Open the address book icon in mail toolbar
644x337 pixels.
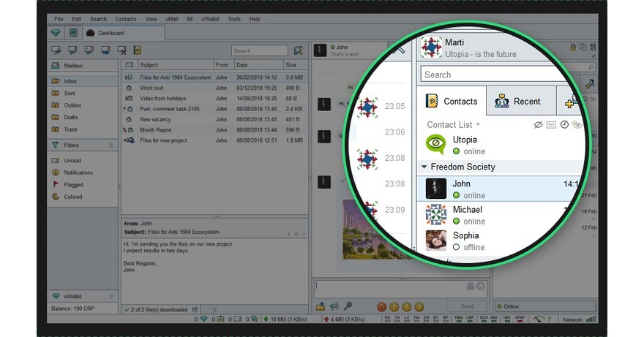[137, 50]
